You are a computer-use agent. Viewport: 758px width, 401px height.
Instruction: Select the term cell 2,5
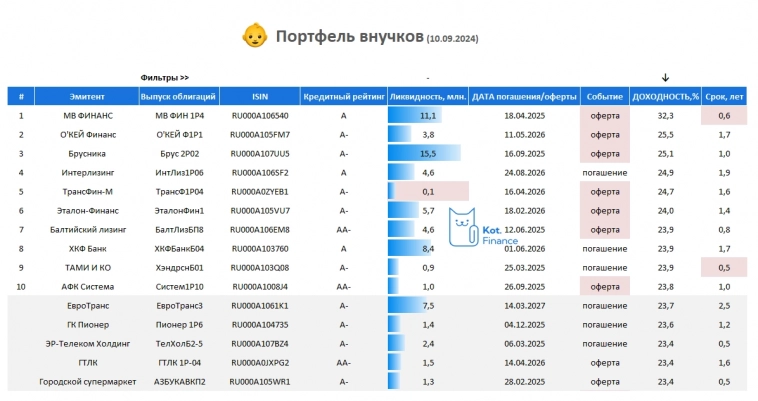(724, 306)
